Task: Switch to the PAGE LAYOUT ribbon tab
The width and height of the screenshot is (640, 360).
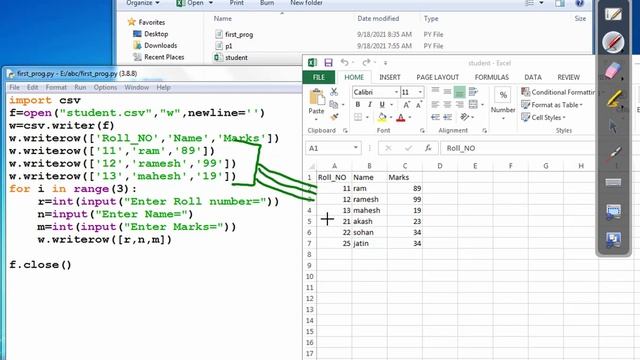Action: pos(438,77)
